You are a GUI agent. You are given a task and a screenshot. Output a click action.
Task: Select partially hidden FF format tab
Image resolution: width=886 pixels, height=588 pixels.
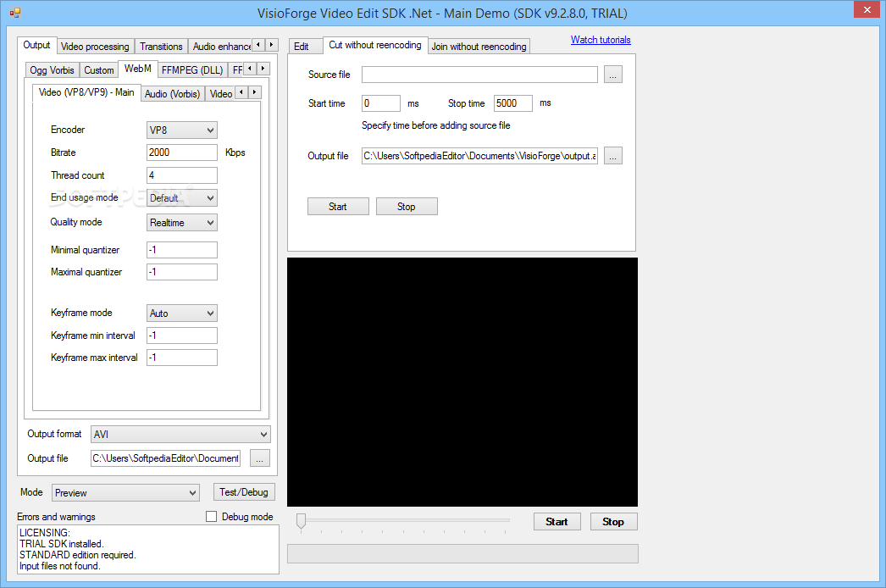(x=237, y=70)
